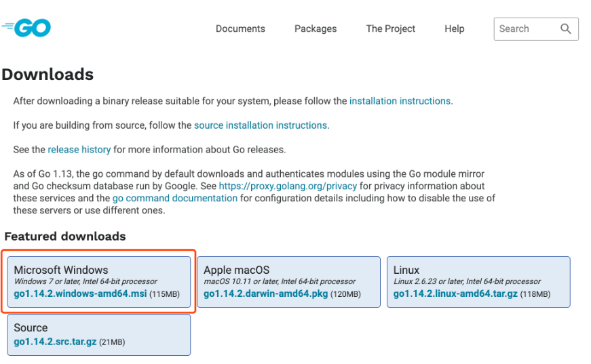The width and height of the screenshot is (591, 364).
Task: Download go1.14.2.src.tar.gz source archive
Action: pos(56,342)
